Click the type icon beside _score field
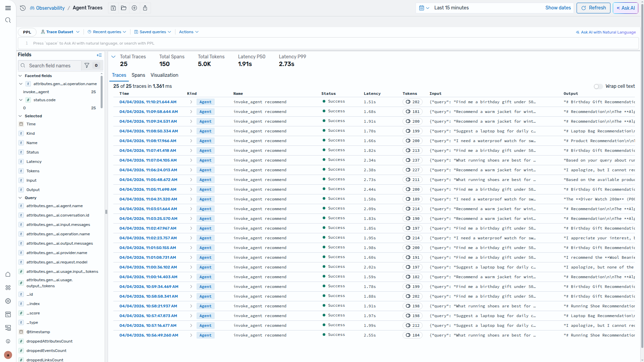This screenshot has height=362, width=644. tap(21, 313)
